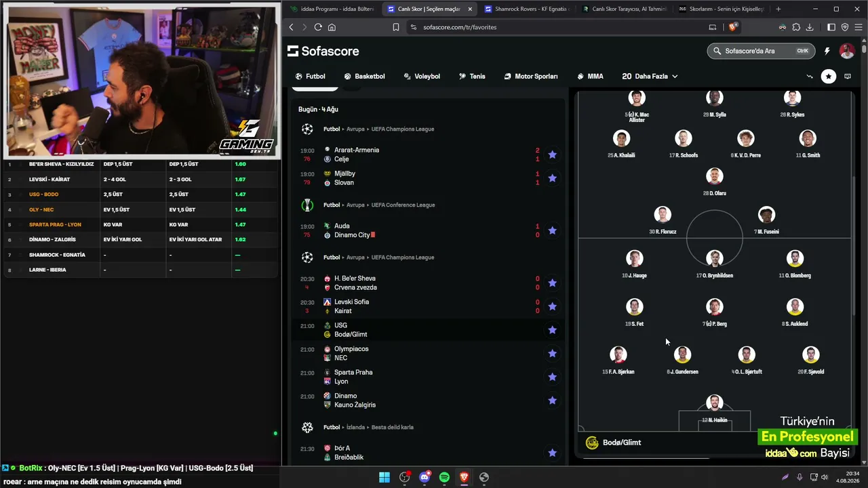This screenshot has height=488, width=868.
Task: Open the Brave Shields icon
Action: pos(733,27)
